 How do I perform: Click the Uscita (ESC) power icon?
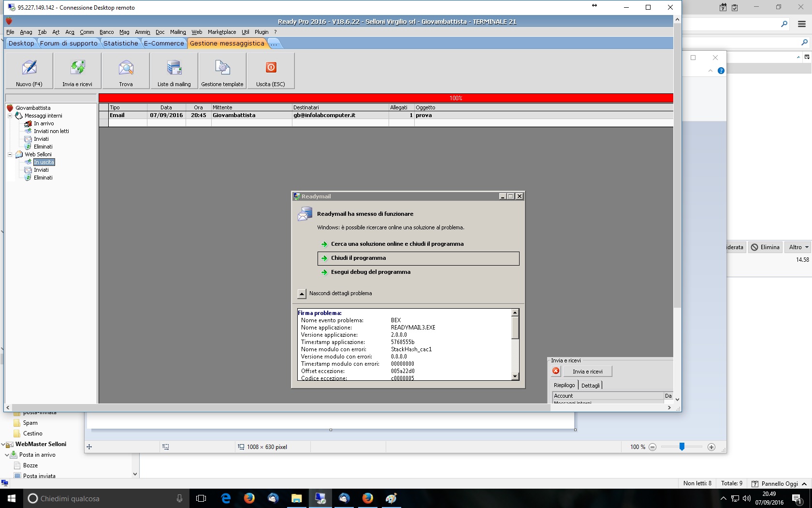point(271,71)
